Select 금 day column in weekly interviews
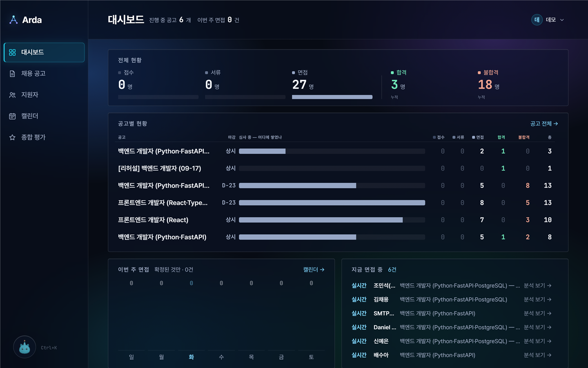 [281, 320]
